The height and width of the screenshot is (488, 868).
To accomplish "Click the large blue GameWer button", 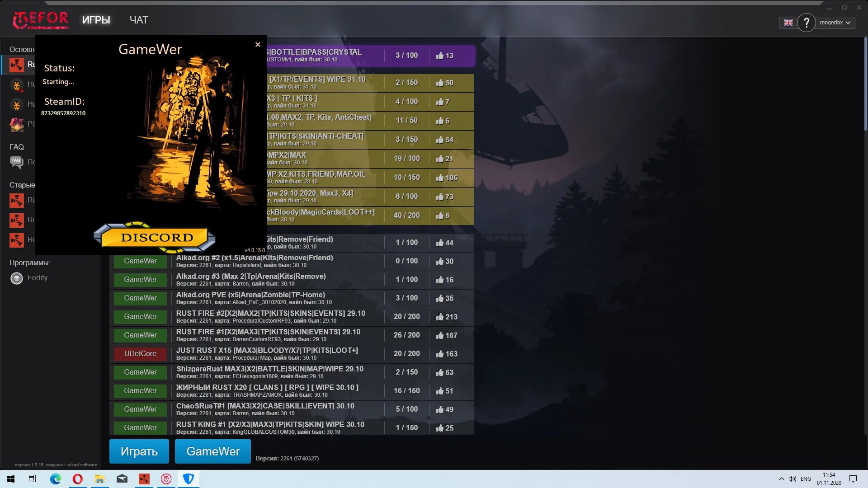I will pyautogui.click(x=212, y=451).
